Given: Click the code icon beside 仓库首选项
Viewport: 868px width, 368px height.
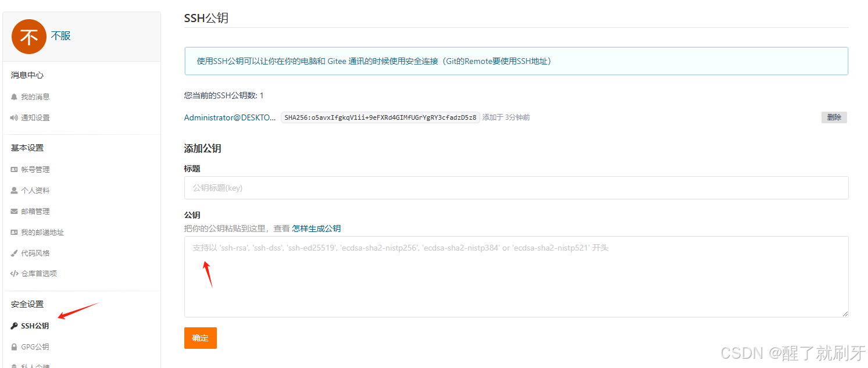Looking at the screenshot, I should click(x=15, y=274).
